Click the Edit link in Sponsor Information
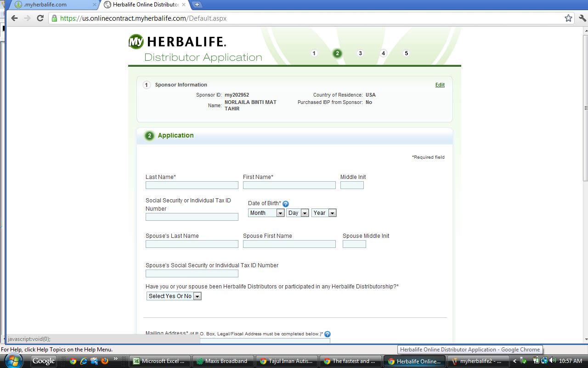 coord(440,85)
